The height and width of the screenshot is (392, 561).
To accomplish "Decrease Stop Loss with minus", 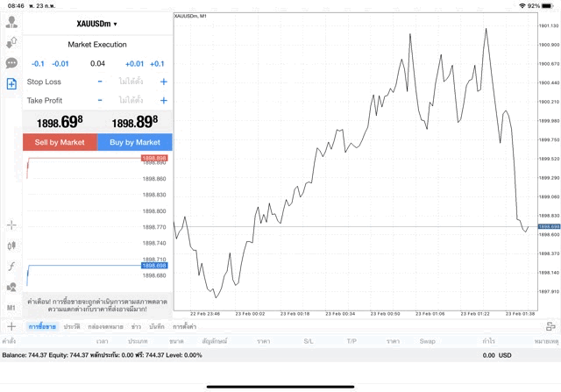I will point(99,82).
